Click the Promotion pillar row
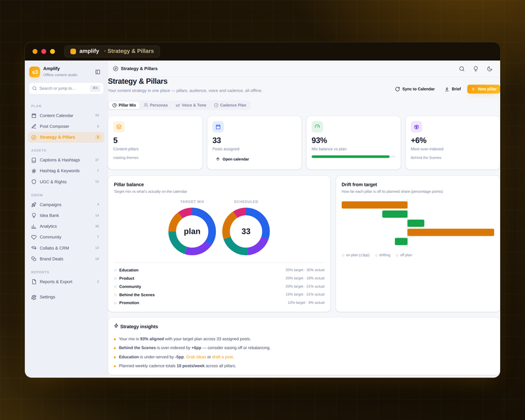 coord(219,303)
